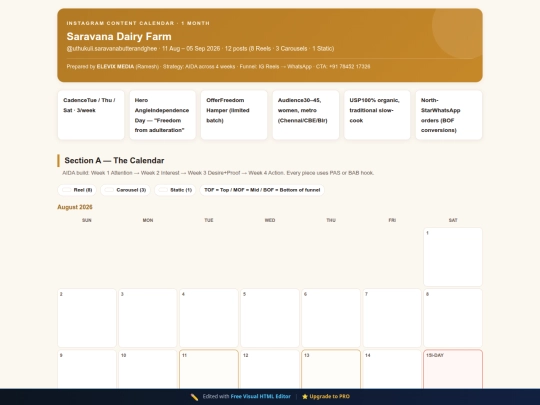Image resolution: width=540 pixels, height=405 pixels.
Task: Click the North-Star WhatsApp orders card
Action: (449, 115)
